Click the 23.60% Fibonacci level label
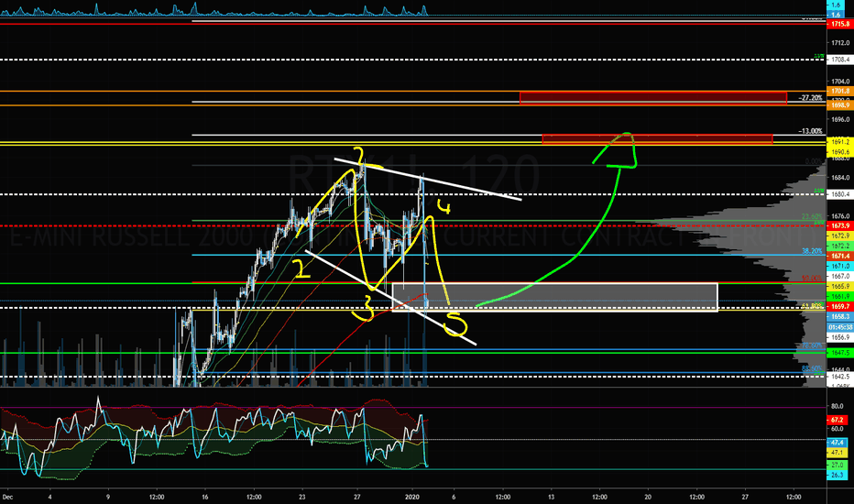Image resolution: width=854 pixels, height=504 pixels. pyautogui.click(x=812, y=216)
